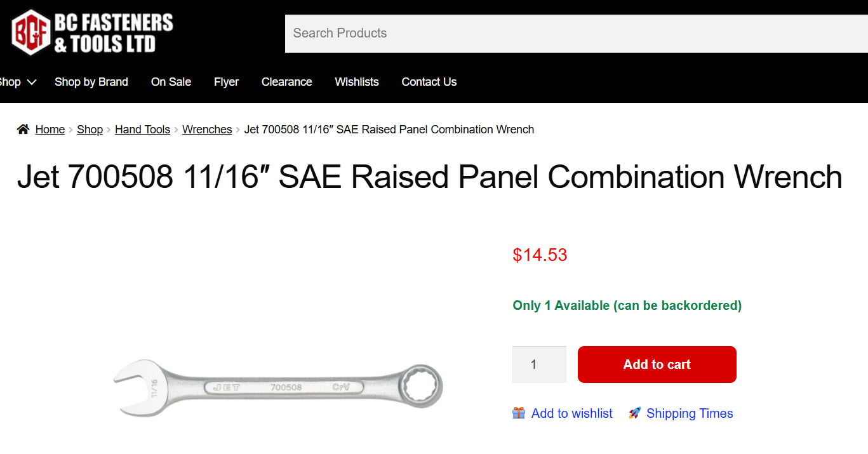Click the Home breadcrumb link
The image size is (868, 454).
[x=50, y=130]
